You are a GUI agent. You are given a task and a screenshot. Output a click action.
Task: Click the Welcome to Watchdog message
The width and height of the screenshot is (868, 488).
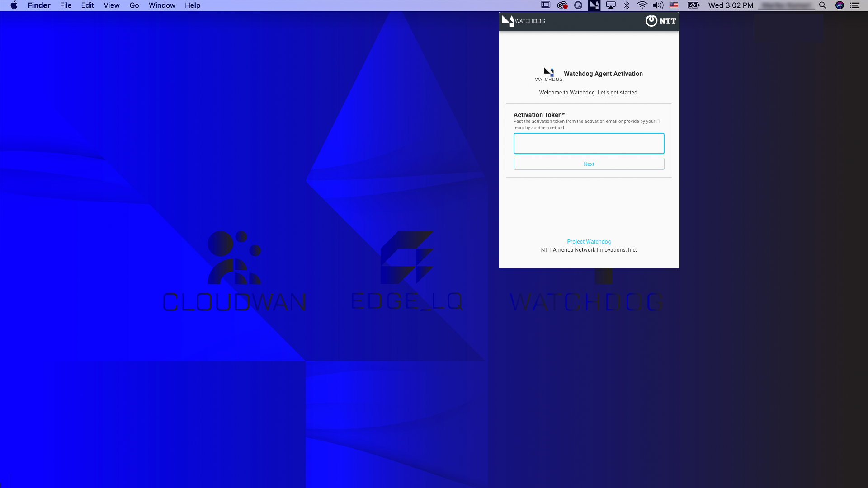pyautogui.click(x=589, y=93)
